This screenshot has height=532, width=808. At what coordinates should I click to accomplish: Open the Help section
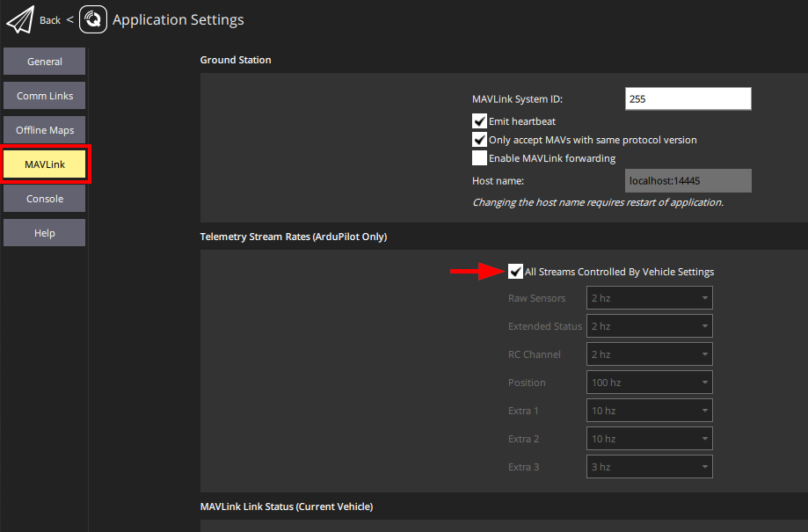44,232
